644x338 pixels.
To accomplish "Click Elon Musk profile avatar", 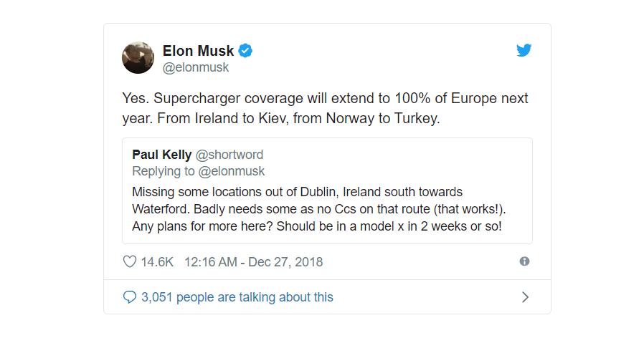I will [138, 58].
